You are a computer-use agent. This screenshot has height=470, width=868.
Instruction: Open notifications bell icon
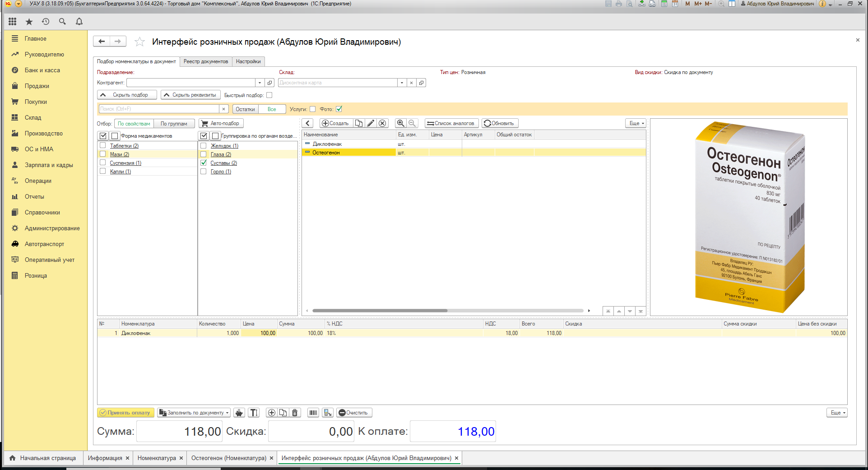tap(79, 21)
